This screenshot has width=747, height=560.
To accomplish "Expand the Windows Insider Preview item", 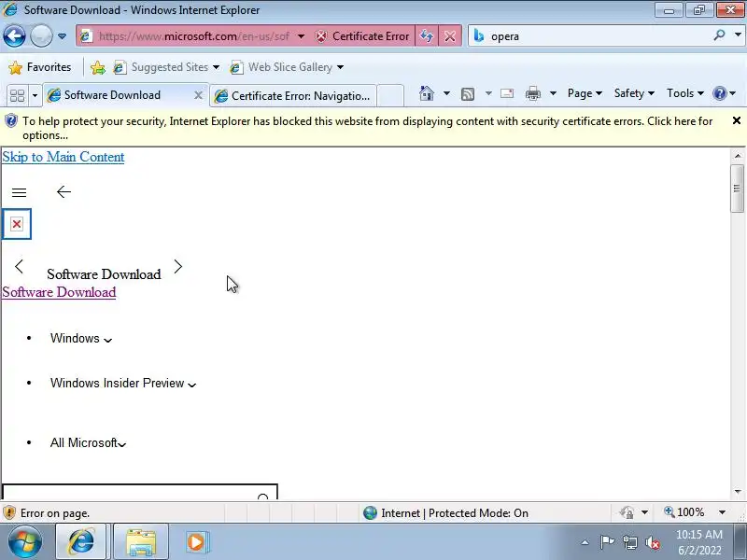I will 123,384.
